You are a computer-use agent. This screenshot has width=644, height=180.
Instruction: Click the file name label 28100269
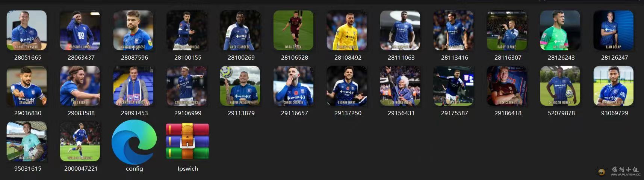(241, 57)
